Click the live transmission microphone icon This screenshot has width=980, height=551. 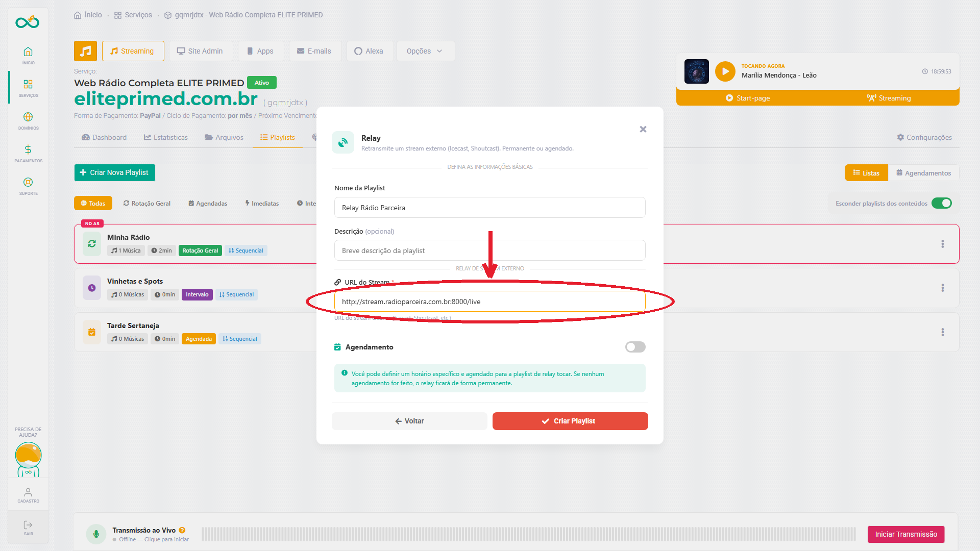tap(96, 534)
